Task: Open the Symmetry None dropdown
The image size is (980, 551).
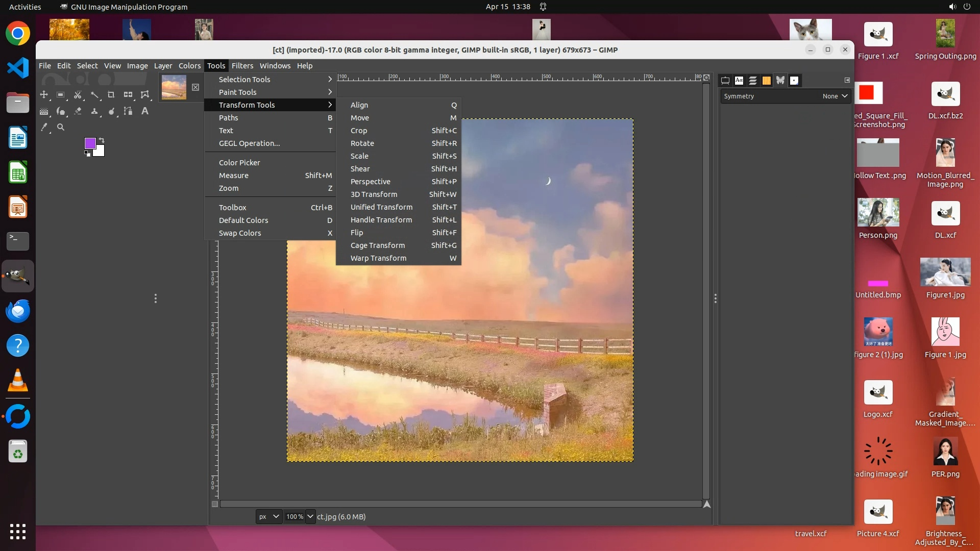Action: coord(835,96)
